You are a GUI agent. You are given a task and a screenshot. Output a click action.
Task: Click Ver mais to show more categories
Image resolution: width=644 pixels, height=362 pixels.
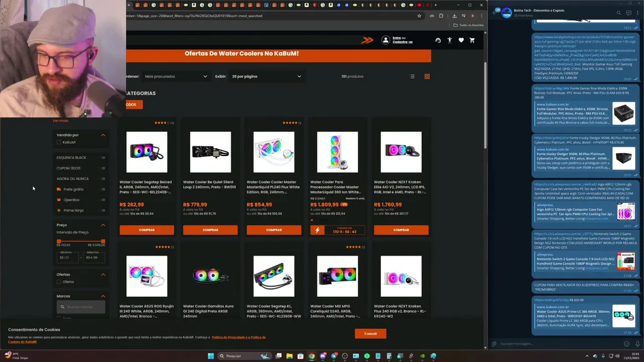pyautogui.click(x=60, y=121)
